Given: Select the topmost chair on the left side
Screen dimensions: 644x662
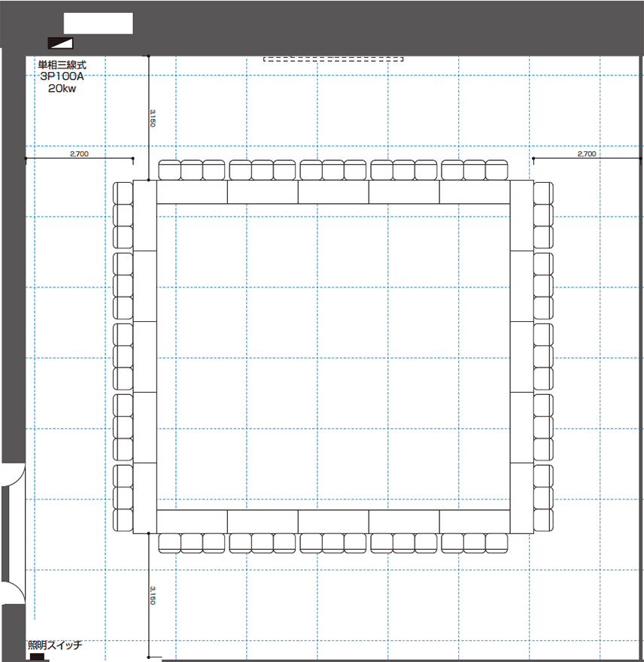Looking at the screenshot, I should coord(123,193).
